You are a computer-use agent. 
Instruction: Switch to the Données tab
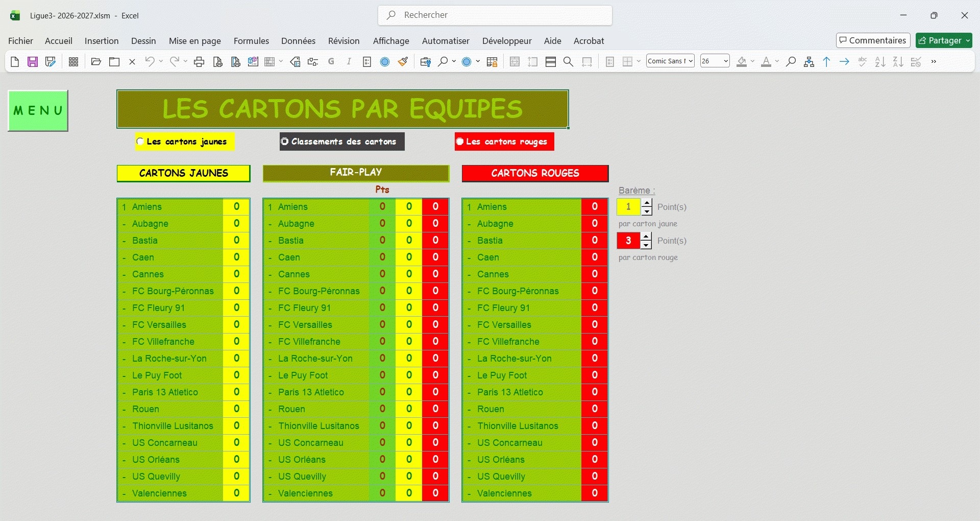(298, 41)
